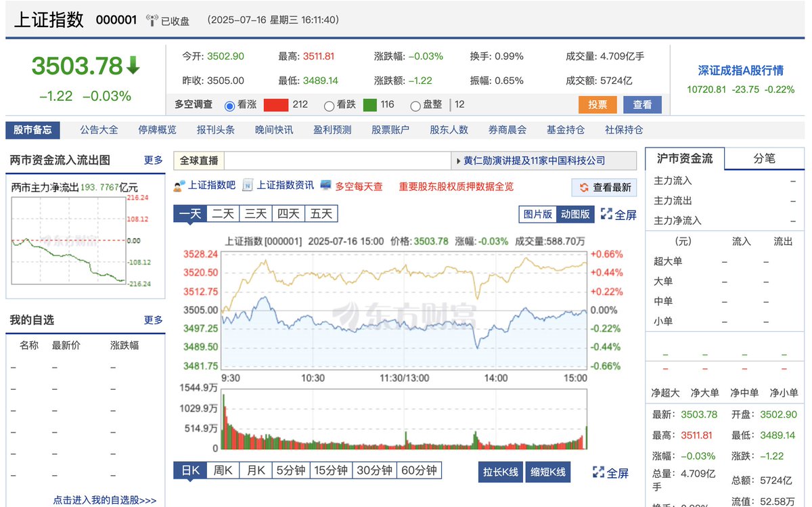Click the green down arrow beside 3503.78
Image resolution: width=812 pixels, height=507 pixels.
[x=133, y=66]
